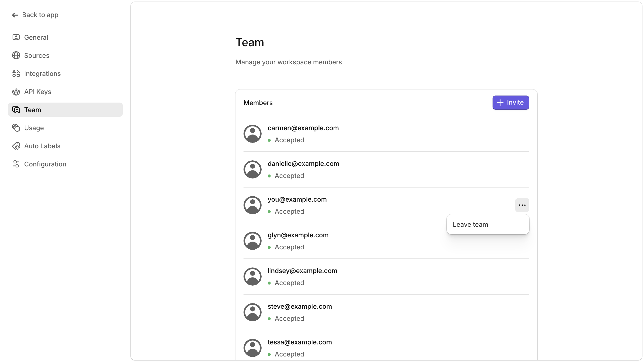644x362 pixels.
Task: Open Auto Labels via the tag icon
Action: pos(16,146)
